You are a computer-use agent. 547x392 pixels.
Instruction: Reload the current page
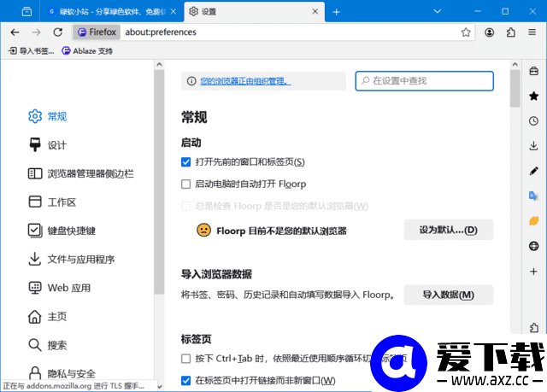[57, 32]
